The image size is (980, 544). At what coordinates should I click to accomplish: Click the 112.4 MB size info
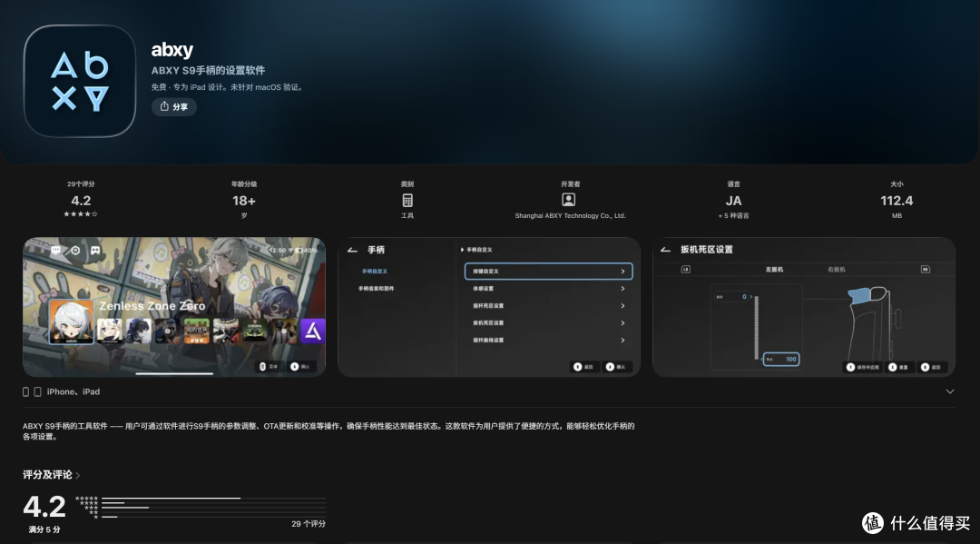pyautogui.click(x=897, y=201)
